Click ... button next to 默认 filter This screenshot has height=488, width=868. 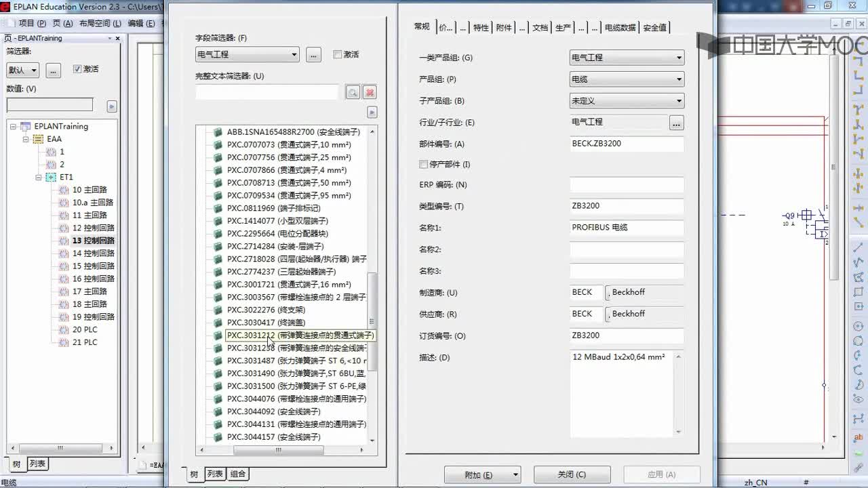click(54, 70)
